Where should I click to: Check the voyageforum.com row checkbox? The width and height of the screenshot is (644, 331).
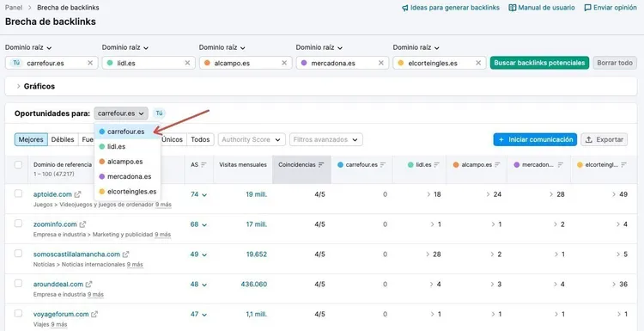[x=18, y=313]
